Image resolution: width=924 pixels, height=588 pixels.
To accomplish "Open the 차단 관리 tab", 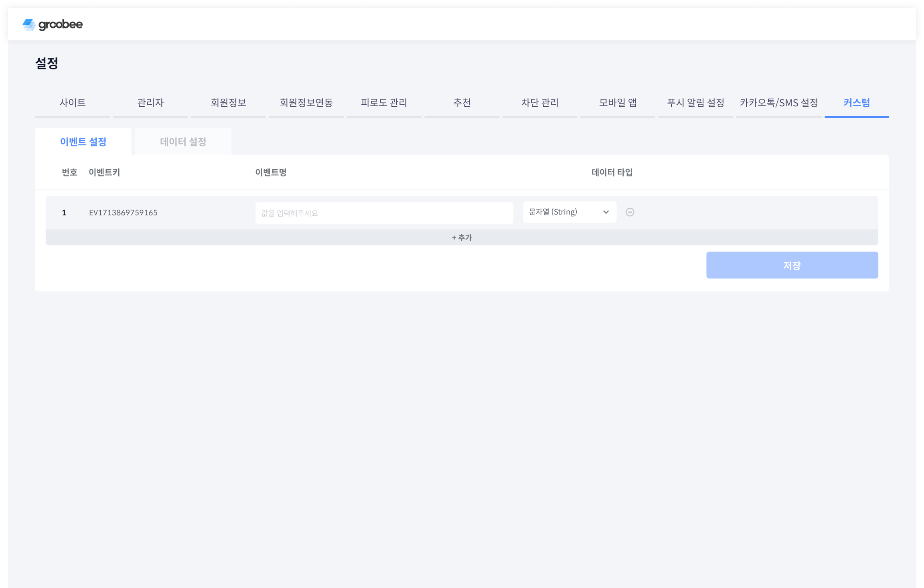I will 540,103.
